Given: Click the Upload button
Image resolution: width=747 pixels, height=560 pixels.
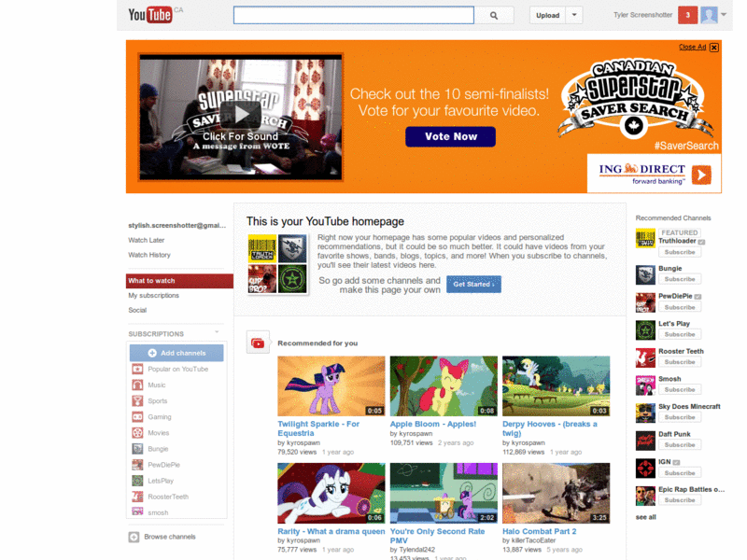Looking at the screenshot, I should coord(547,15).
